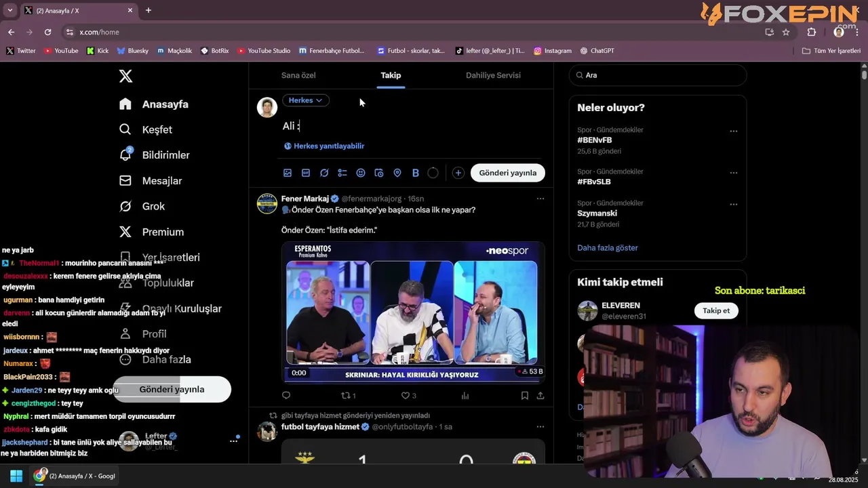
Task: Repost the Fener Markaj post
Action: pyautogui.click(x=348, y=395)
